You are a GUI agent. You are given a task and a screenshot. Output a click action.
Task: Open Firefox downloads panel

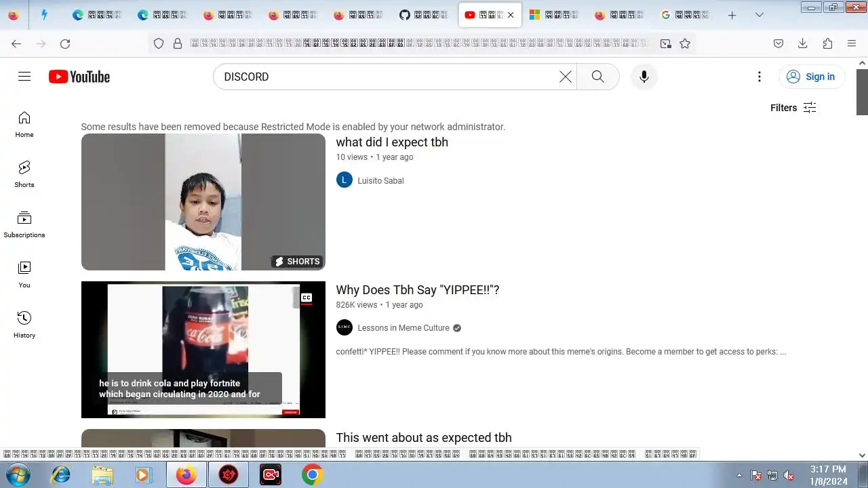point(803,43)
